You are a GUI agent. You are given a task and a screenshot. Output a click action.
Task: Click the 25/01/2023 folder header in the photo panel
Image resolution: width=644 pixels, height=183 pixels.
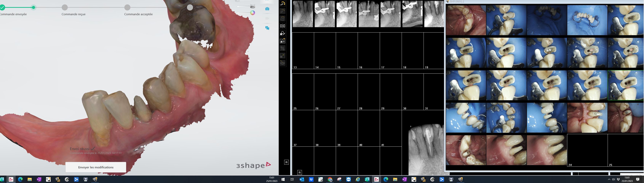click(456, 2)
